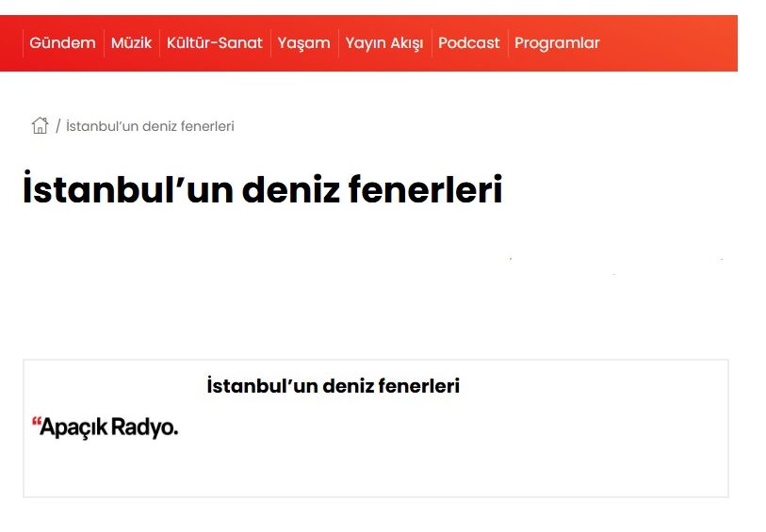Viewport: 766px width, 532px height.
Task: Click the main page heading İstanbul'un deniz fenerleri
Action: (x=263, y=188)
